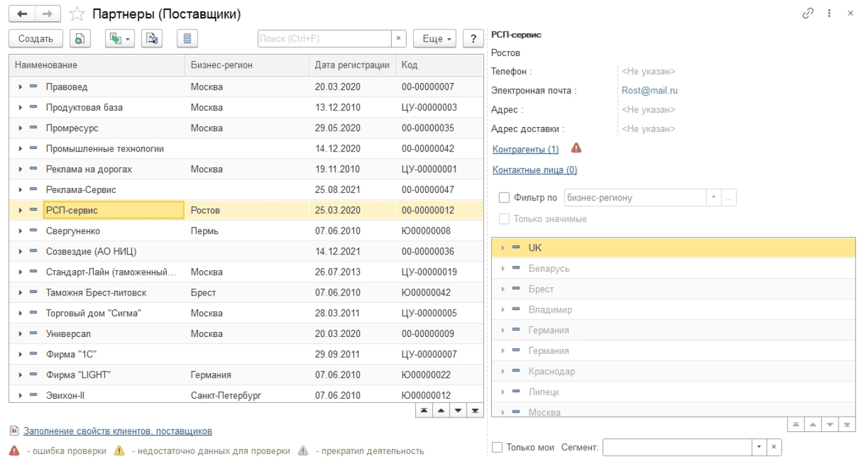
Task: Open the Сегмент dropdown arrow
Action: [x=760, y=448]
